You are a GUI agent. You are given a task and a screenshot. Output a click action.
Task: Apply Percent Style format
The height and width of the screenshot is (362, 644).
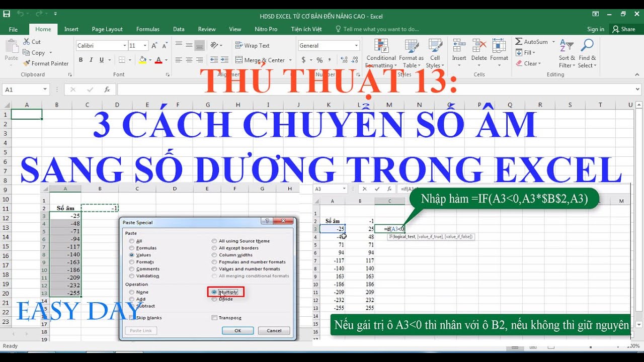tap(319, 60)
